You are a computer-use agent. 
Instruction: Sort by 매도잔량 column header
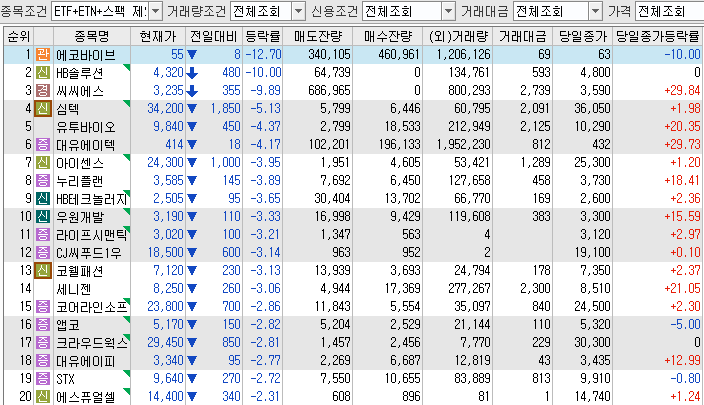pyautogui.click(x=318, y=36)
